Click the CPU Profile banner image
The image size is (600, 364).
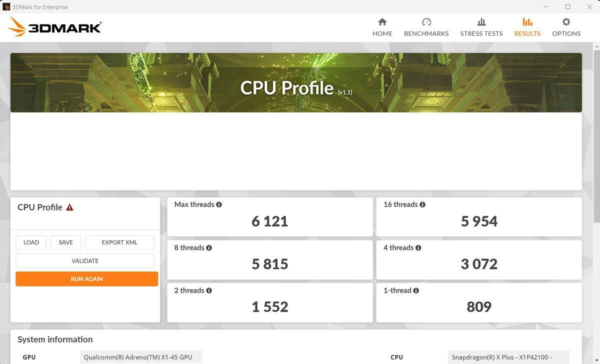296,82
